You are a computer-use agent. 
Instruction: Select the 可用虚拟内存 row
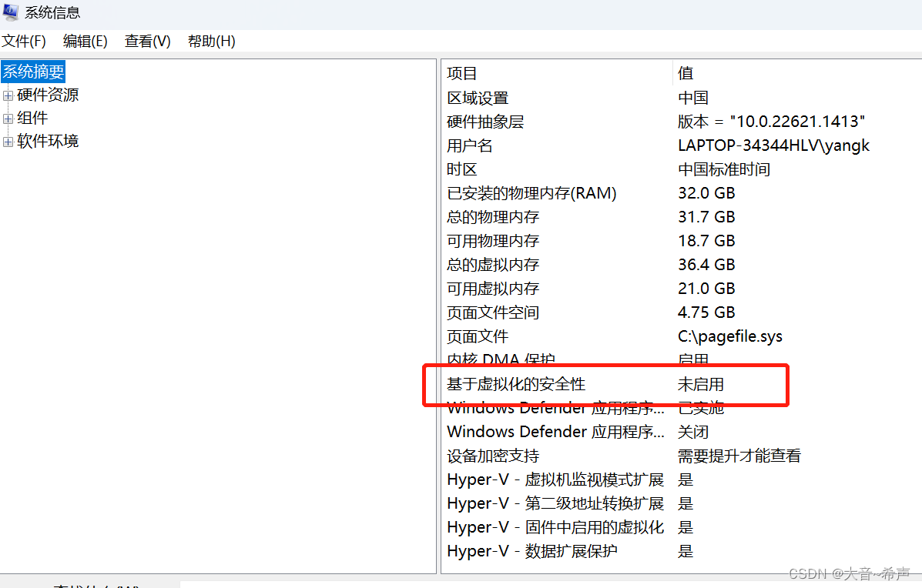682,289
